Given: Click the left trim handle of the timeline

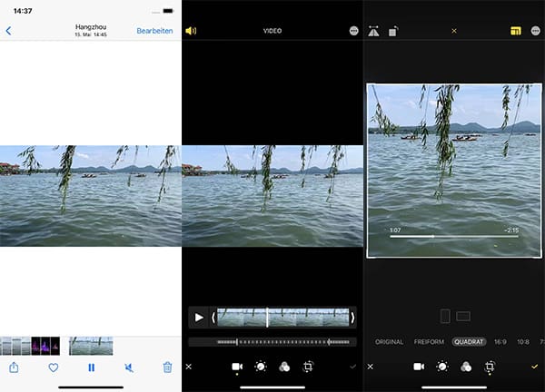Looking at the screenshot, I should pyautogui.click(x=213, y=318).
